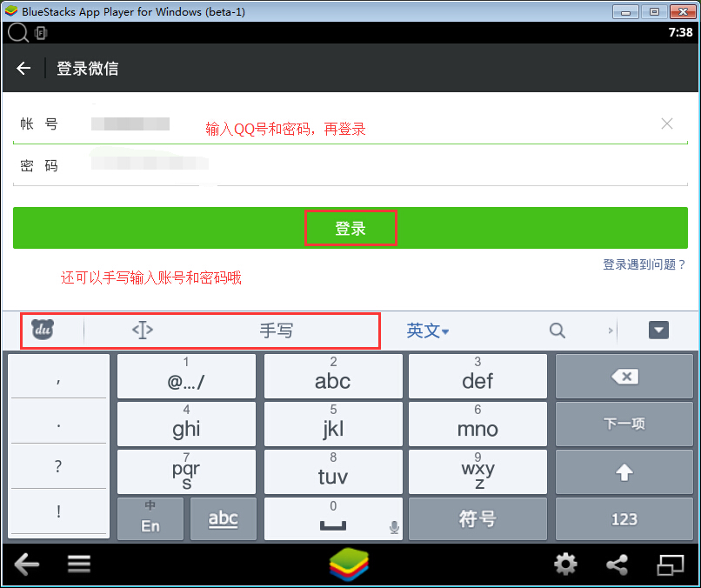Toggle the shift up-arrow key
The image size is (701, 588).
[x=624, y=472]
